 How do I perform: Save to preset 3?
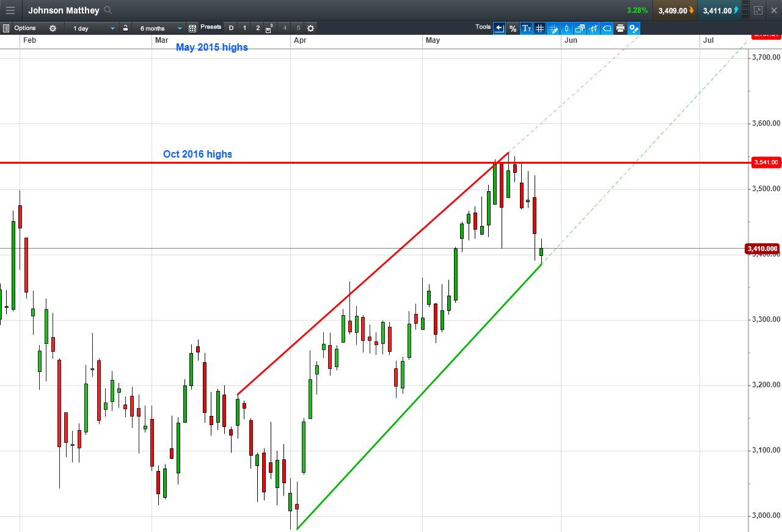click(269, 28)
